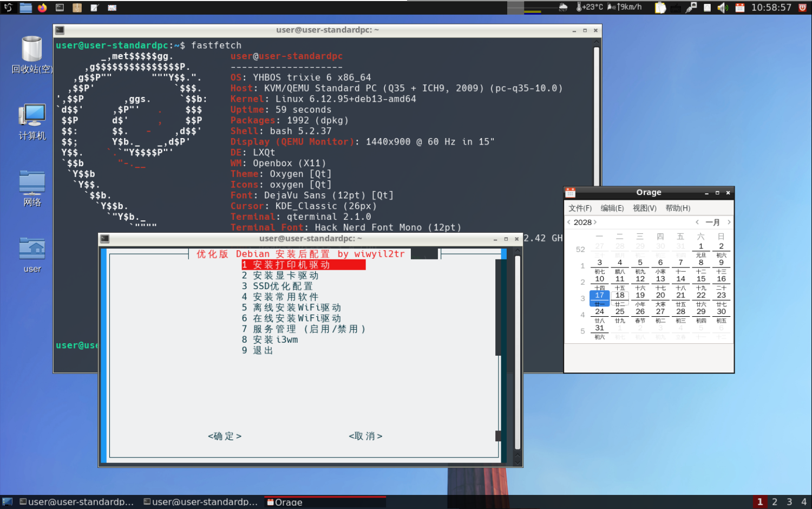This screenshot has height=509, width=812.
Task: Click the red power button in panel
Action: [802, 8]
